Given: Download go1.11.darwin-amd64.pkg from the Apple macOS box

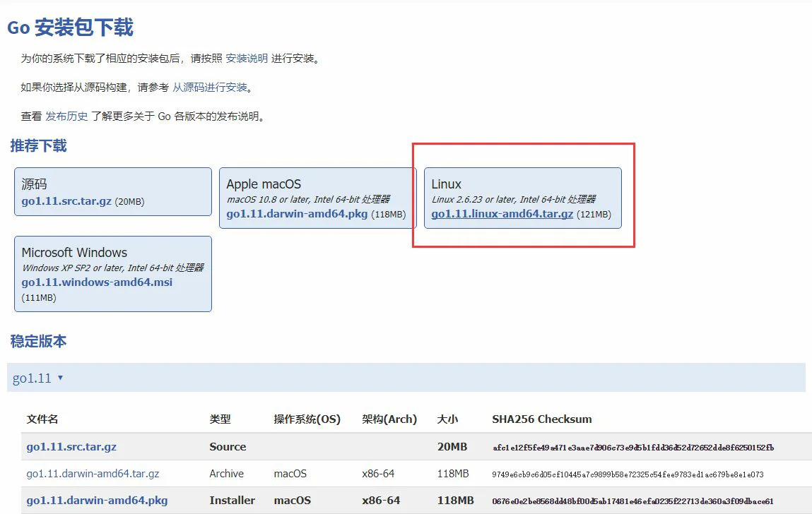Looking at the screenshot, I should click(x=297, y=214).
